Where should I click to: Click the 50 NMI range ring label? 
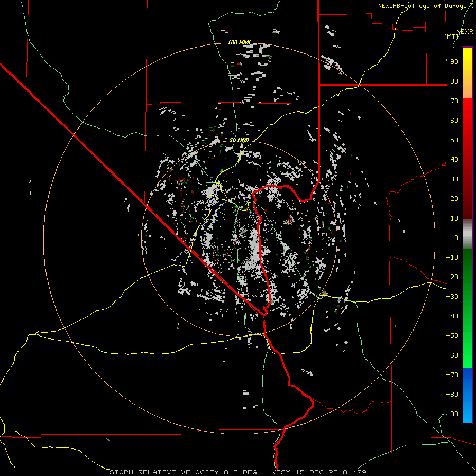click(239, 140)
